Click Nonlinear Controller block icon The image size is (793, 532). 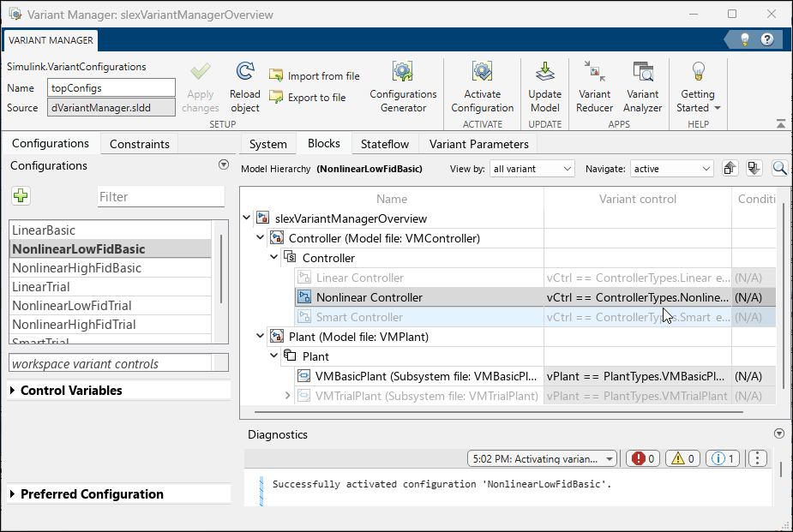304,297
